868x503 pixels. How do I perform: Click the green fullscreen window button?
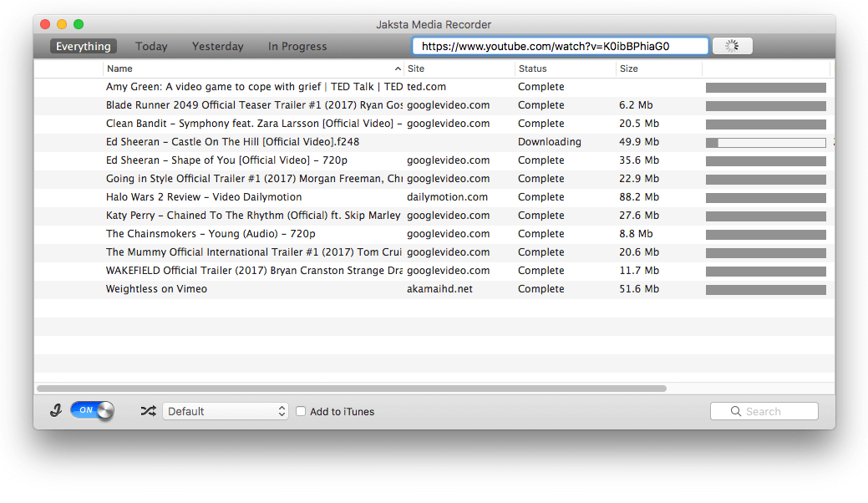tap(79, 24)
